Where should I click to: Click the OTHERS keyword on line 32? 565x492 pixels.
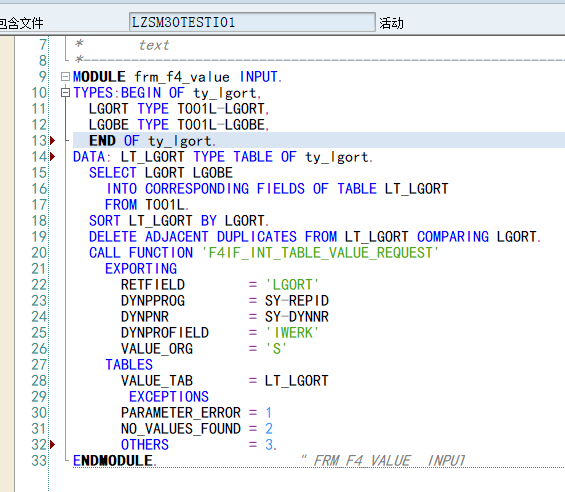tap(145, 445)
